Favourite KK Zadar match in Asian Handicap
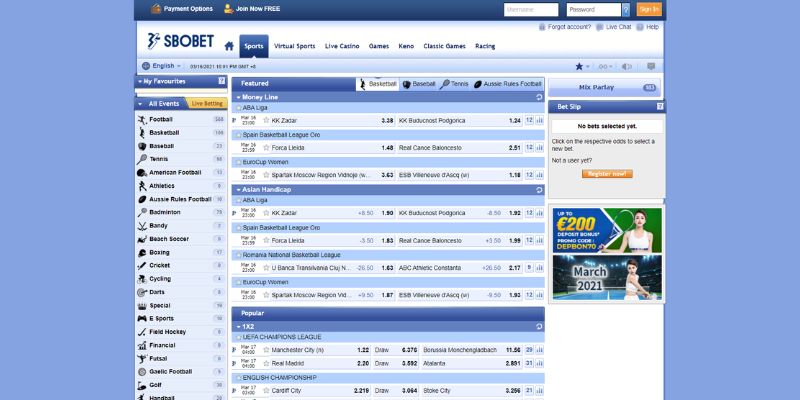This screenshot has width=800, height=400. click(266, 213)
